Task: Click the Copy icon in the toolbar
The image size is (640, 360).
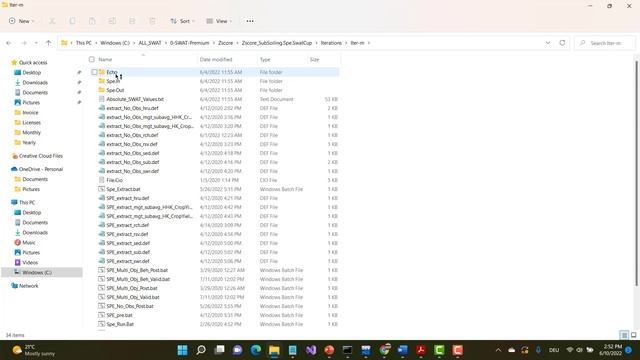Action: [72, 21]
